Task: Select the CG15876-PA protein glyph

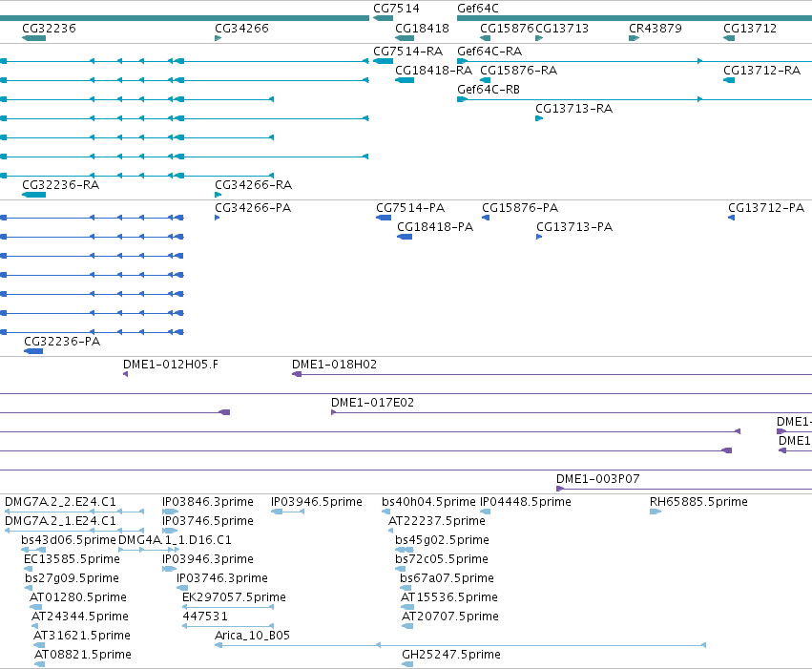Action: pyautogui.click(x=486, y=218)
